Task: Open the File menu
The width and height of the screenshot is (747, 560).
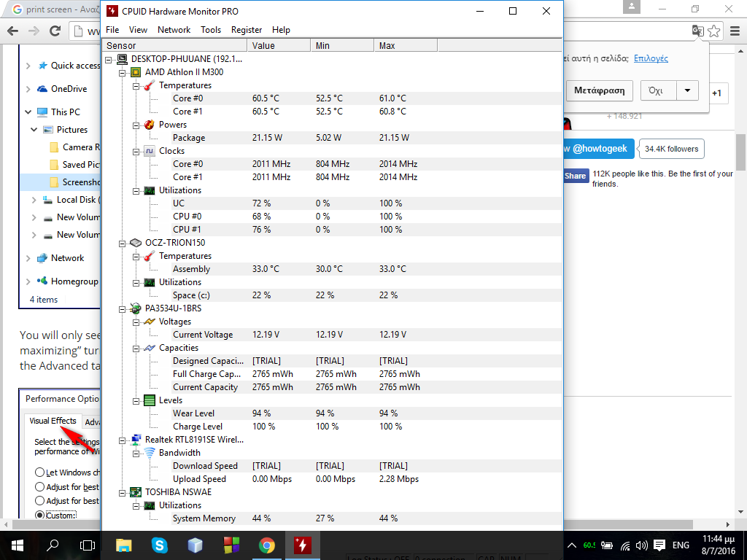Action: click(112, 29)
